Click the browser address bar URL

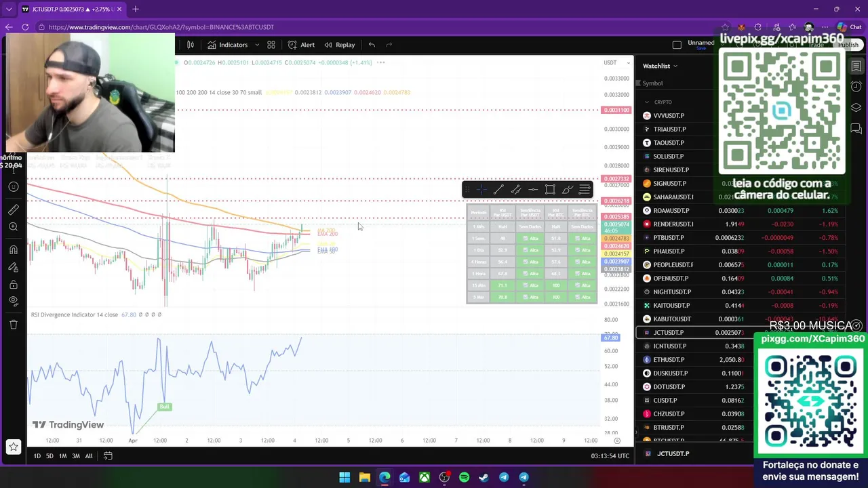pos(161,27)
